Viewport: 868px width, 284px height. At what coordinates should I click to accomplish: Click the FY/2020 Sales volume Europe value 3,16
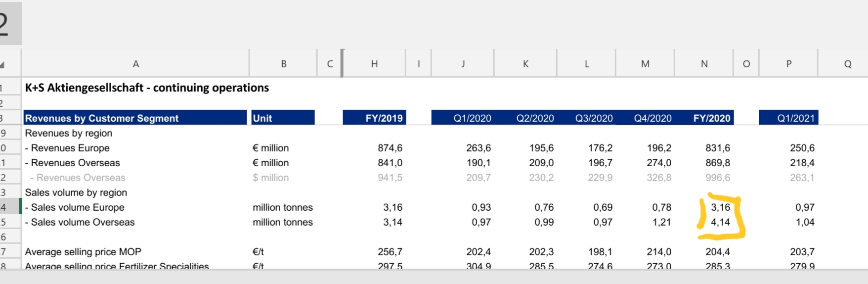720,207
